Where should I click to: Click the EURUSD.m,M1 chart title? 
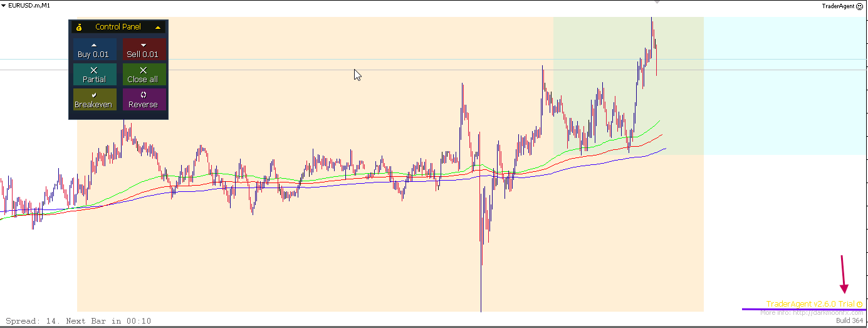point(29,5)
